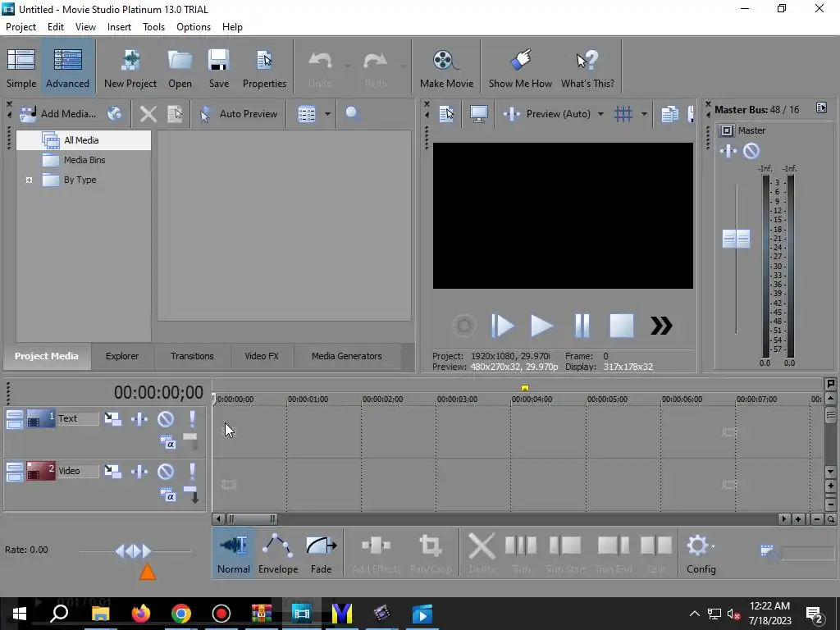Solo the Video track
The height and width of the screenshot is (630, 840).
[192, 472]
